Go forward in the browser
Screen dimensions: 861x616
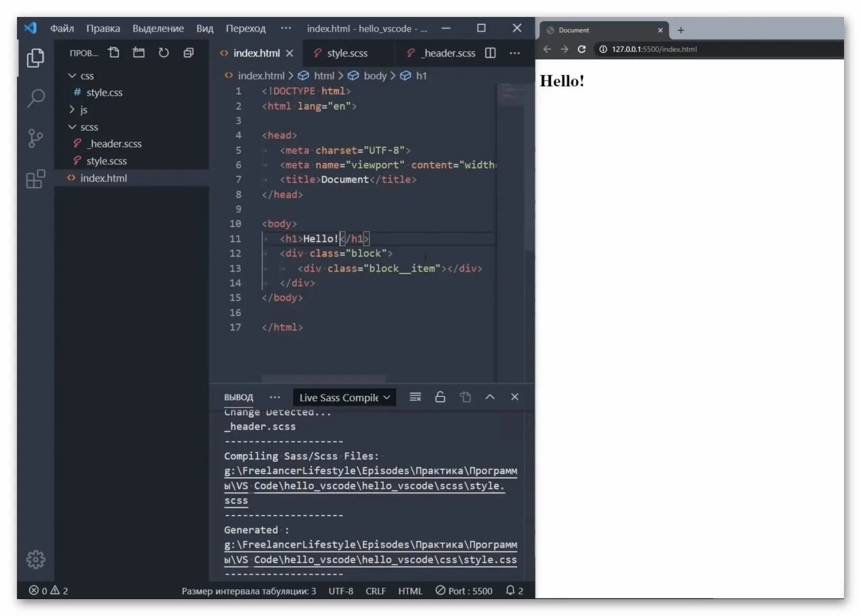(x=564, y=49)
